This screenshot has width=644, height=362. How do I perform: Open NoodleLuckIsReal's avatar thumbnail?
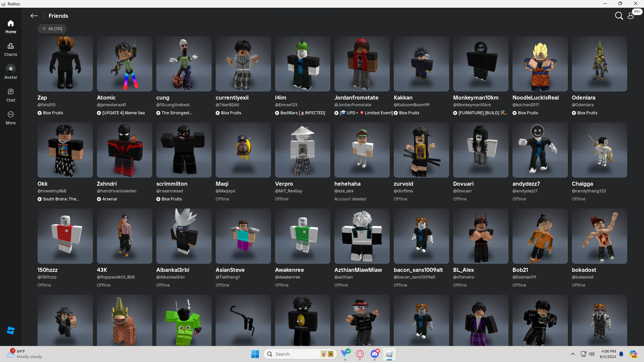point(540,64)
